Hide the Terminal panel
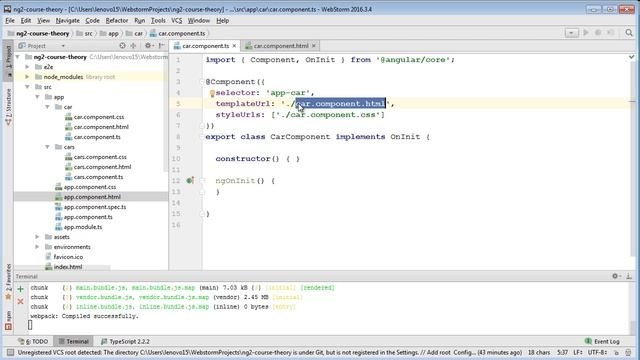This screenshot has height=360, width=640. [x=629, y=276]
